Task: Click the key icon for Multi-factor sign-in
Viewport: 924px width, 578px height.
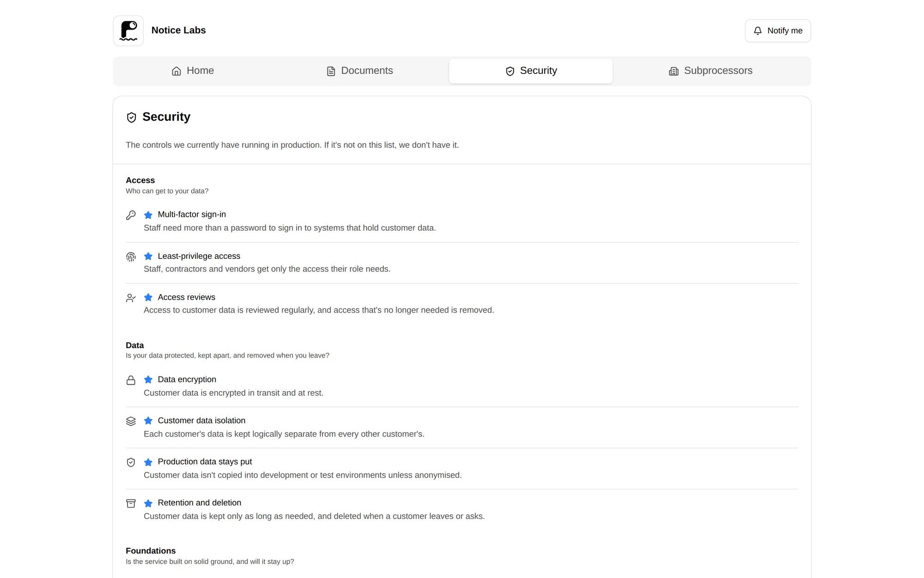Action: coord(131,215)
